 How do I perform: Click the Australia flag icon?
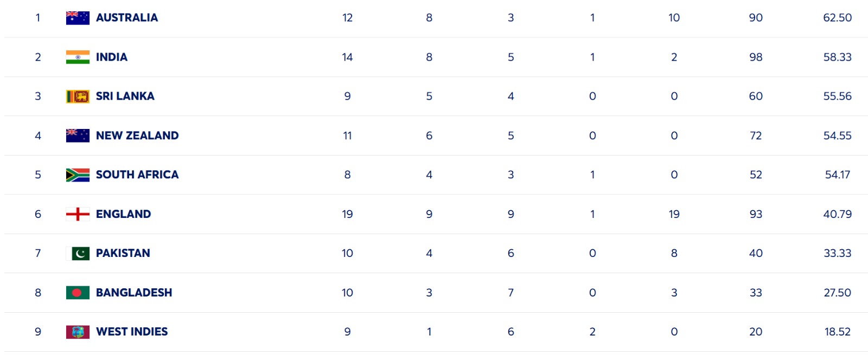[x=78, y=18]
